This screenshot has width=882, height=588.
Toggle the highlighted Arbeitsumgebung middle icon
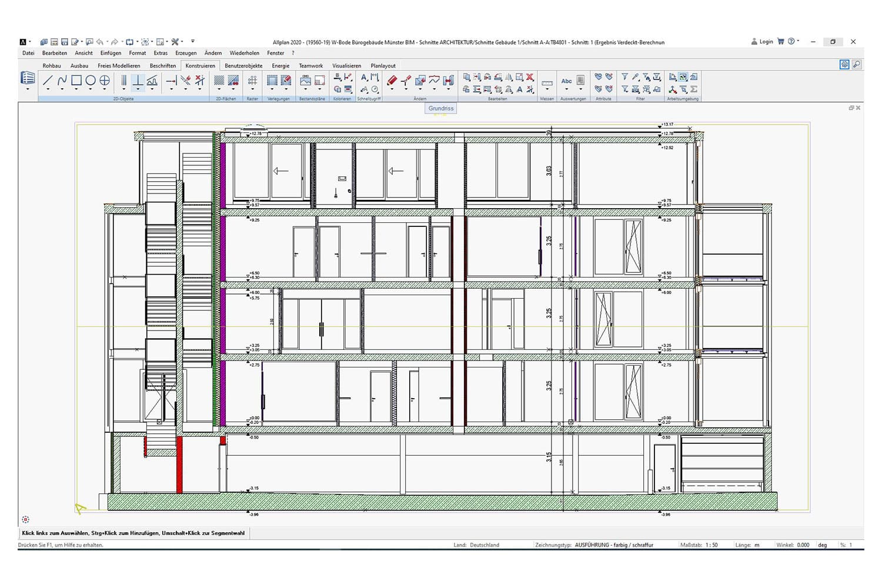click(x=683, y=77)
